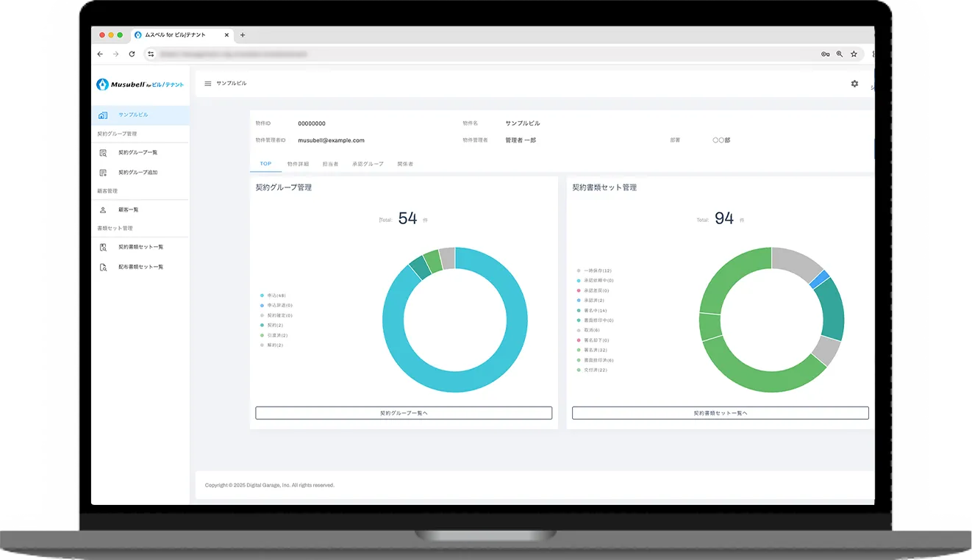Viewport: 972px width, 560px height.
Task: Click the browser zoom magnifier icon
Action: (x=839, y=54)
